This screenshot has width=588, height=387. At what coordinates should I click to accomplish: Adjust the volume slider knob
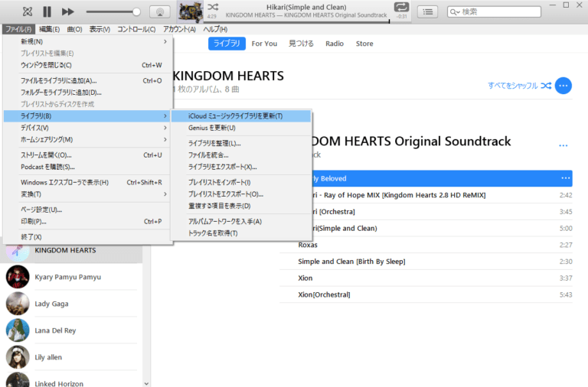[x=136, y=12]
